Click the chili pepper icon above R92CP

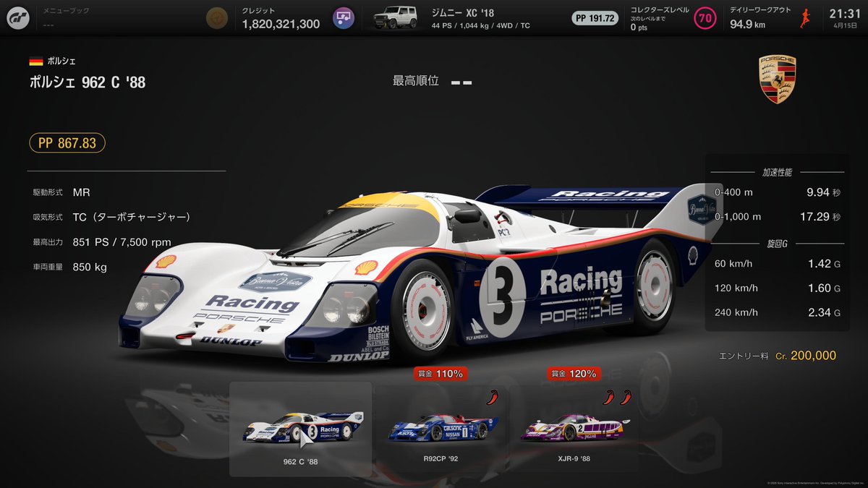[x=493, y=397]
